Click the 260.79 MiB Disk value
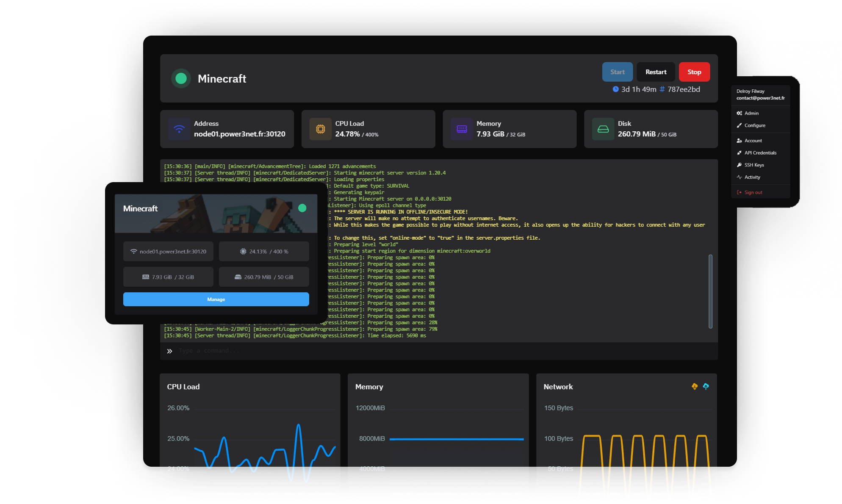Screen dimensions: 842x504 [x=637, y=134]
